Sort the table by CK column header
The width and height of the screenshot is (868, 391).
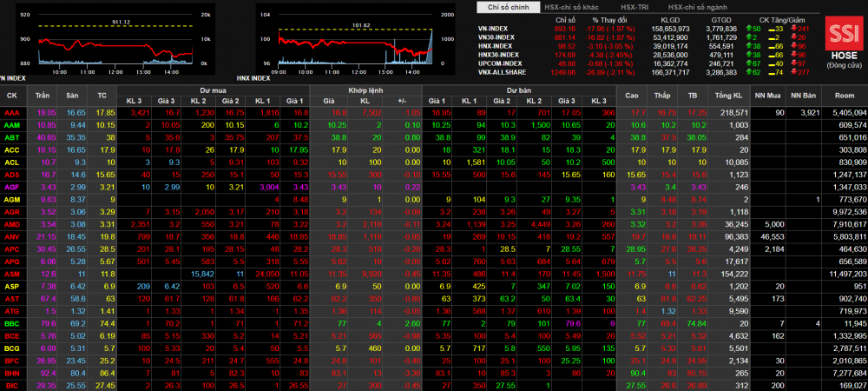coord(12,95)
